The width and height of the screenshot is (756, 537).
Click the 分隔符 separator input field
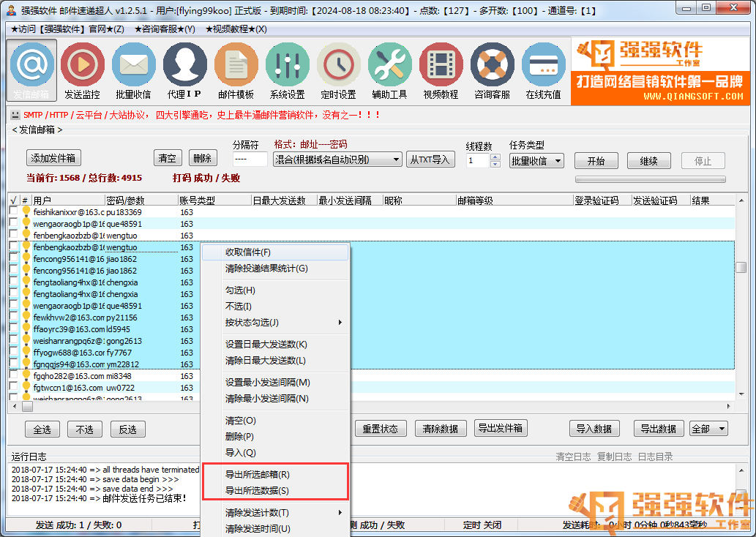[250, 159]
